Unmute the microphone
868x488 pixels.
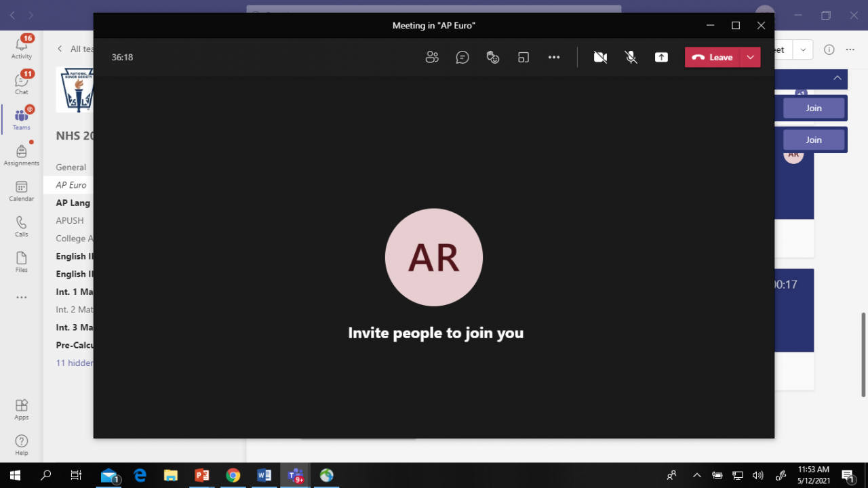click(631, 58)
